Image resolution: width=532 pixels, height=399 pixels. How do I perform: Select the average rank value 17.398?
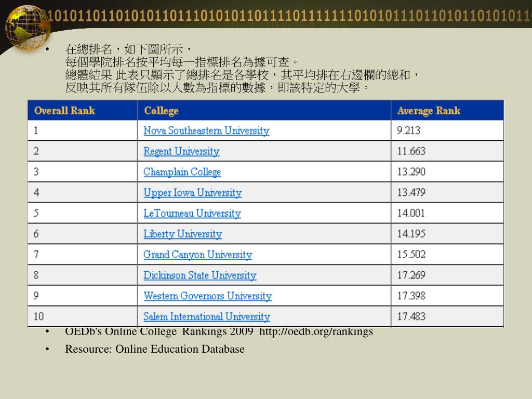411,296
